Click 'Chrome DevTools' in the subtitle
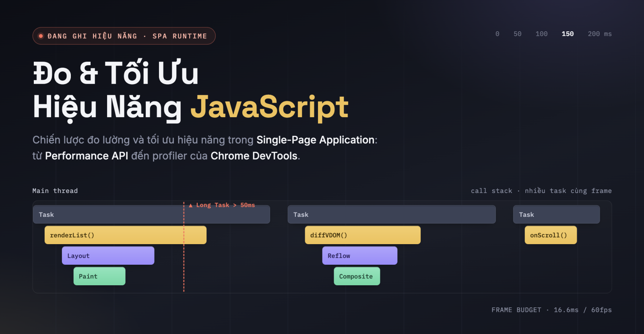 click(254, 156)
